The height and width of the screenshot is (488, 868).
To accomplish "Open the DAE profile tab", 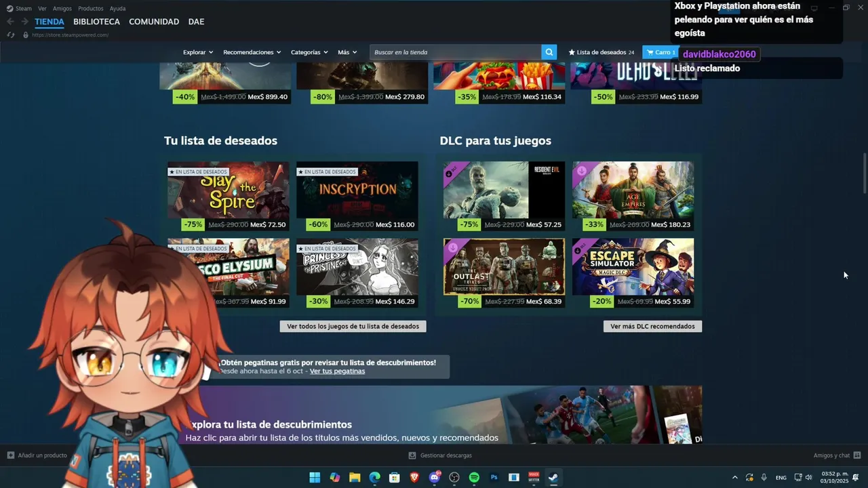I will (x=196, y=22).
